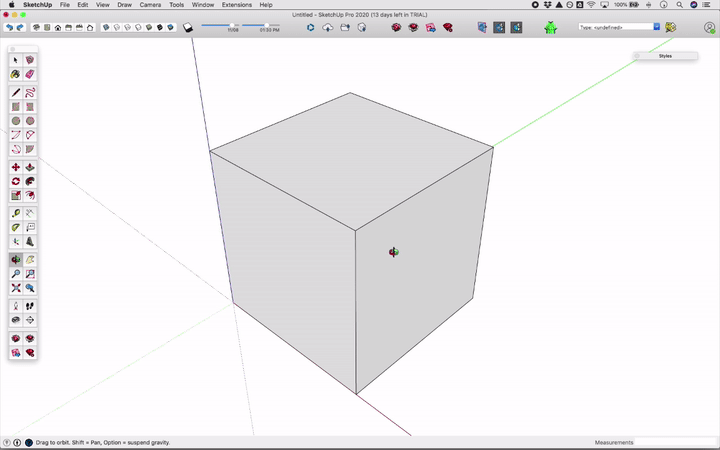Open the Camera menu

tap(150, 5)
